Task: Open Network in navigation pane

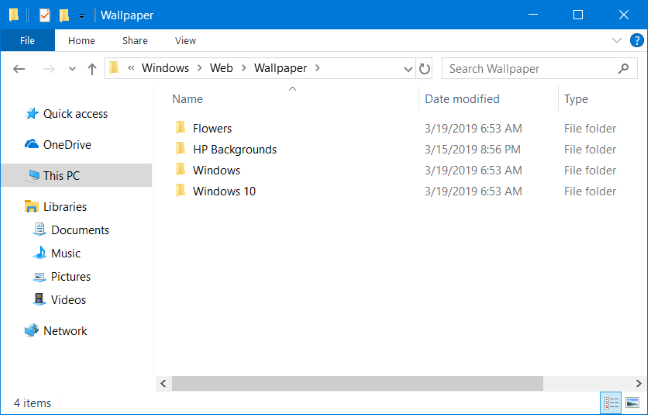Action: (x=65, y=331)
